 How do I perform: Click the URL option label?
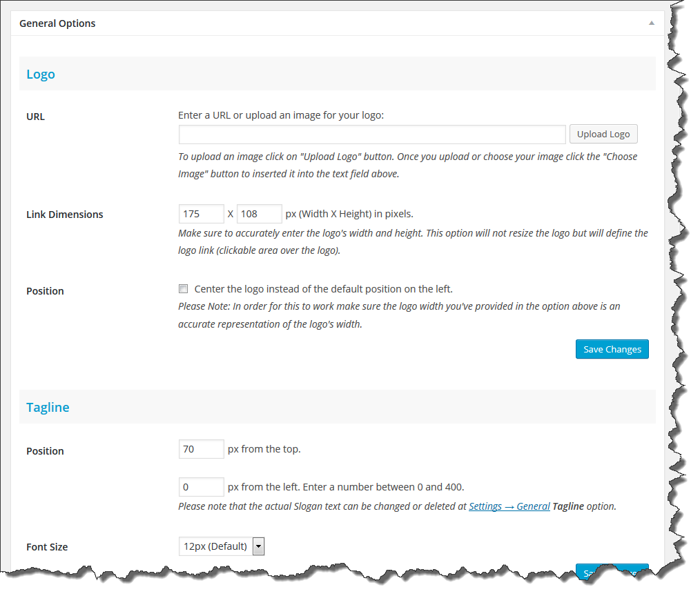(35, 117)
